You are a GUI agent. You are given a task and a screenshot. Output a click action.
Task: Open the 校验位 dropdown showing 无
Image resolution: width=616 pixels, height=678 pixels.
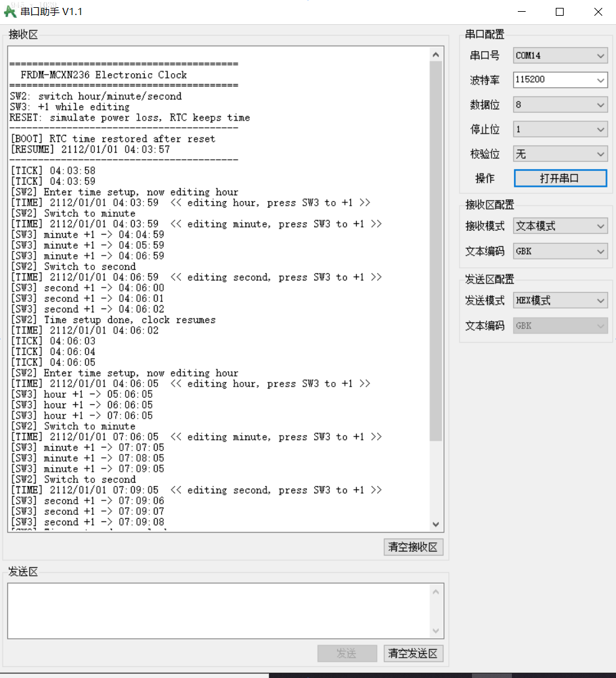point(560,154)
